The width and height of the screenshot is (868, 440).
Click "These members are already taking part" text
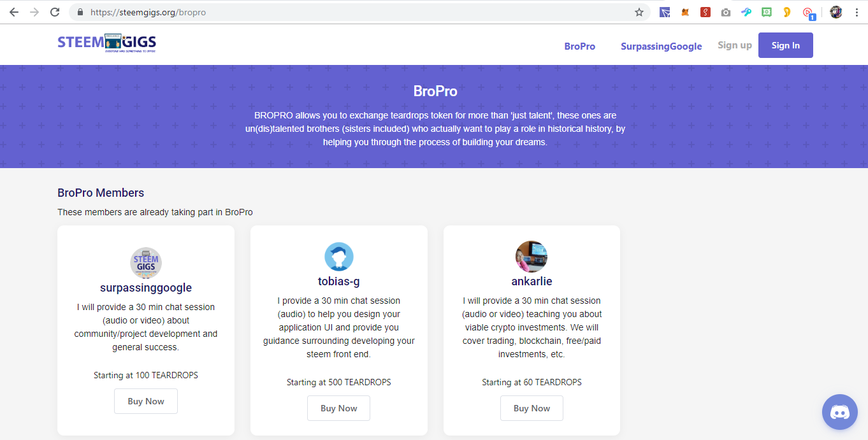tap(155, 212)
